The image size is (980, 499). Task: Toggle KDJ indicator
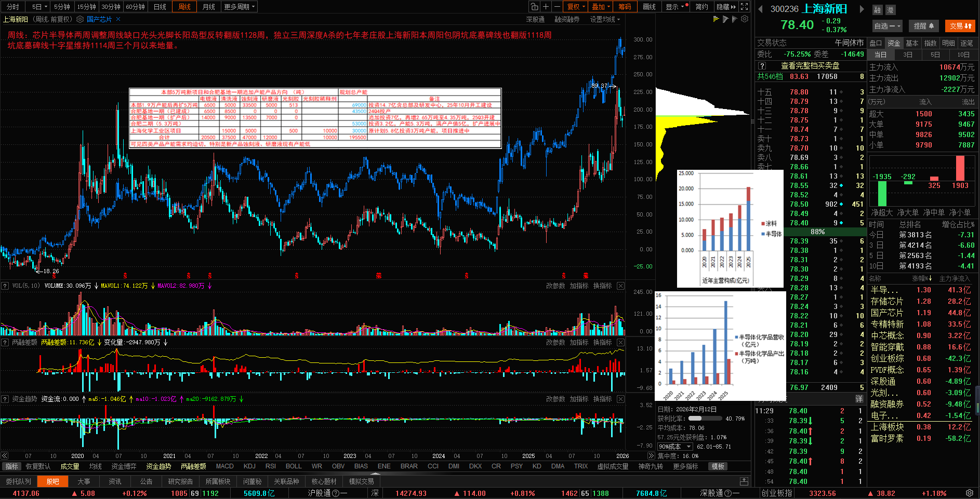(249, 466)
